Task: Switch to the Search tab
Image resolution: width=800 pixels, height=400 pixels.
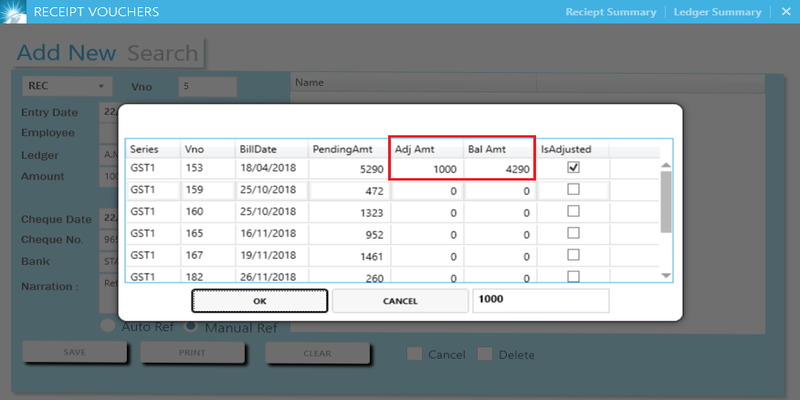Action: tap(162, 53)
